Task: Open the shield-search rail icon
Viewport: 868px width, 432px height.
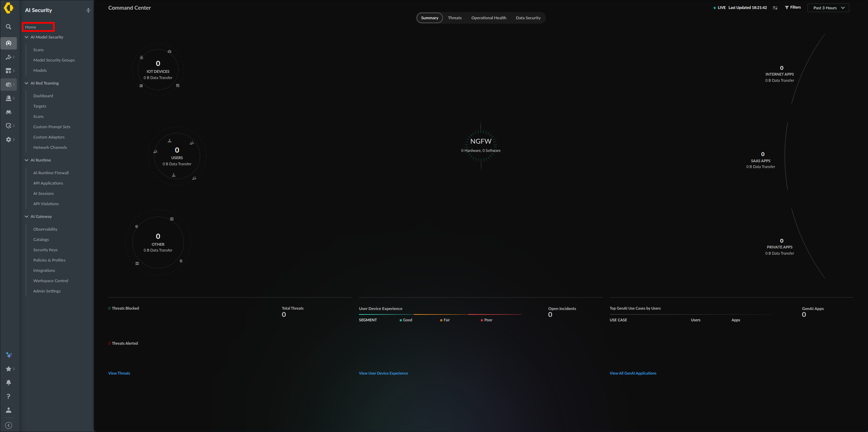Action: [x=8, y=126]
